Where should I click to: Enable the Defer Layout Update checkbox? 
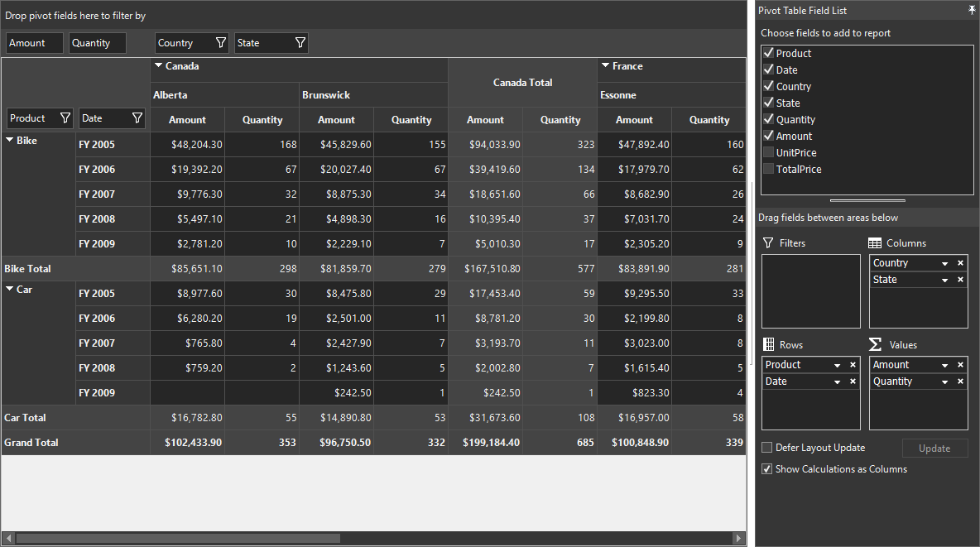tap(767, 448)
